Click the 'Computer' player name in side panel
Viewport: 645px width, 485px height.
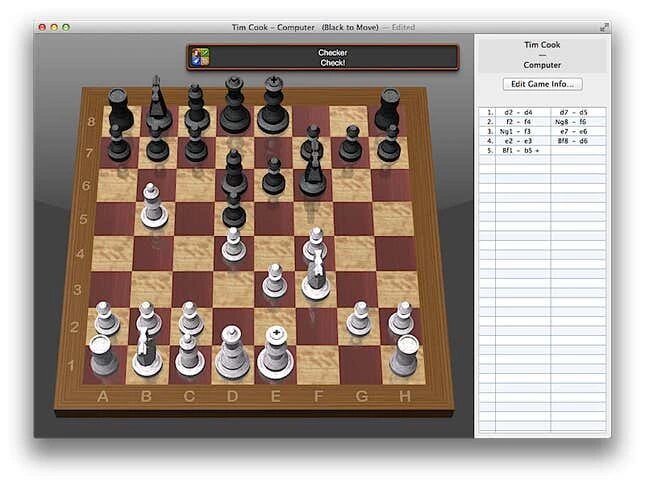[x=542, y=65]
